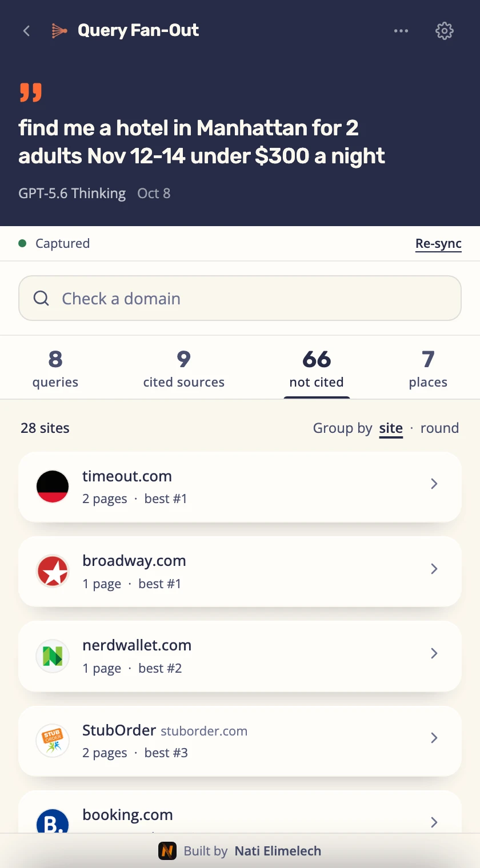Go back using the left arrow icon
This screenshot has width=480, height=868.
click(x=26, y=31)
